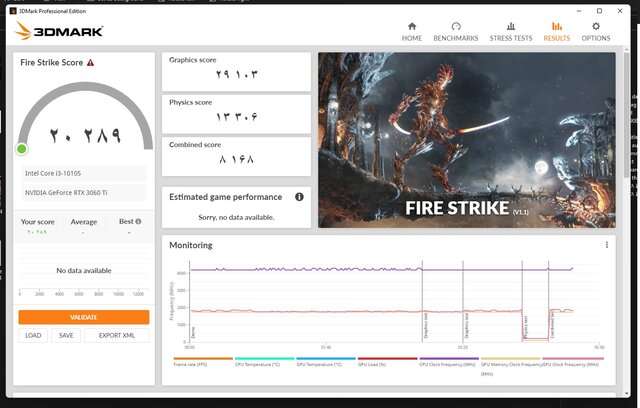Viewport: 640px width, 408px height.
Task: Click the Average label
Action: click(x=84, y=222)
